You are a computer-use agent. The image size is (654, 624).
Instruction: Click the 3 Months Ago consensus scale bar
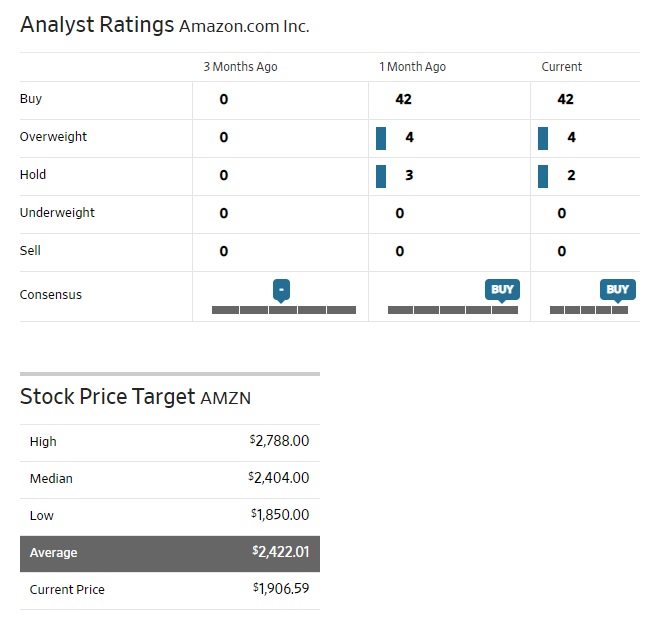coord(283,310)
